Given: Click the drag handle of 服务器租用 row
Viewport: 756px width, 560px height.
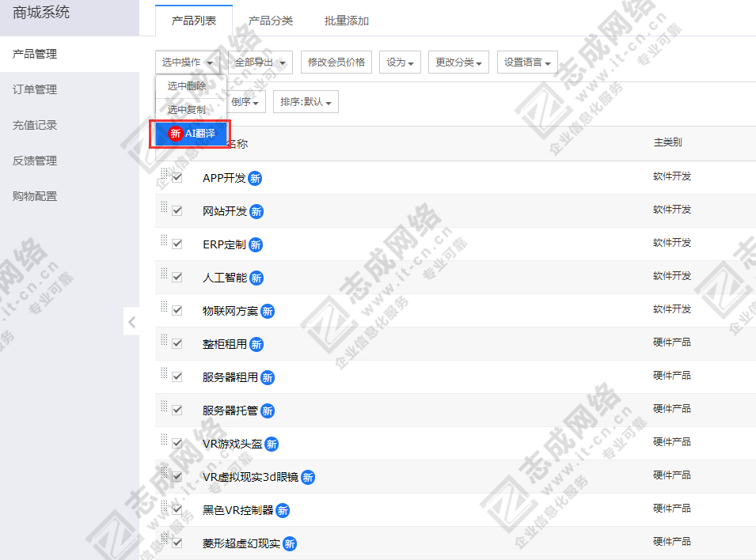Looking at the screenshot, I should click(x=164, y=373).
